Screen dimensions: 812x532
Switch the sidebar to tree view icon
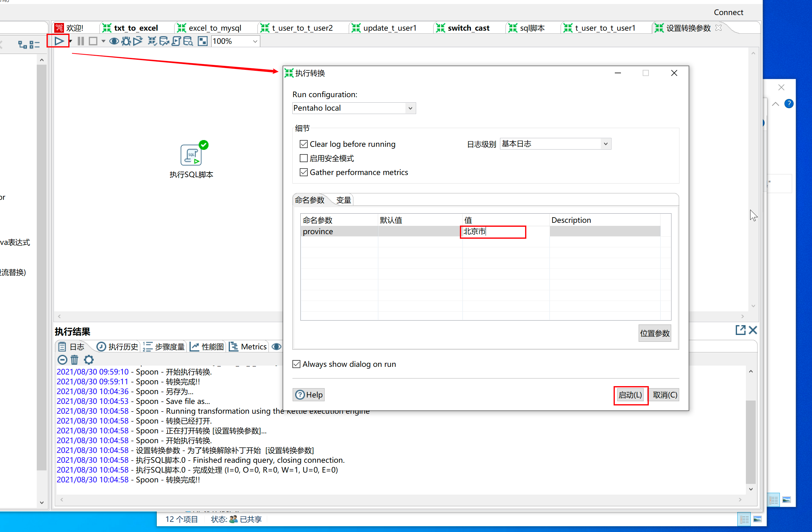[23, 44]
